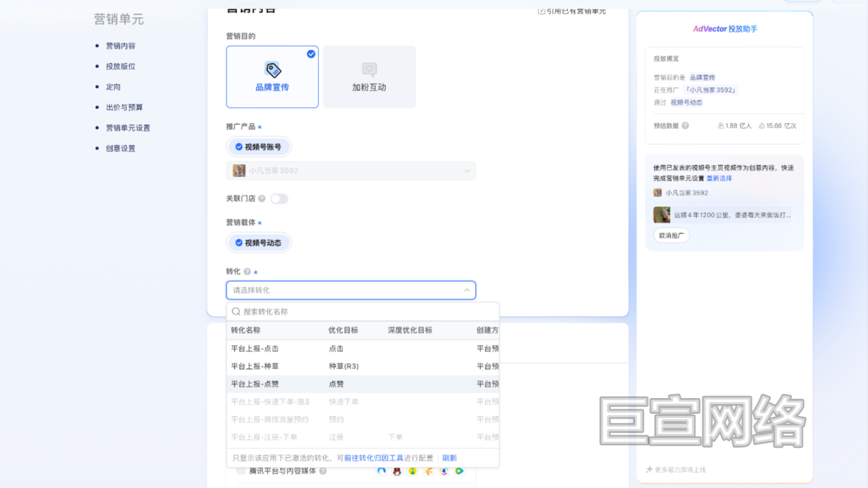The width and height of the screenshot is (868, 488).
Task: Click the 取消推广 button
Action: point(671,235)
